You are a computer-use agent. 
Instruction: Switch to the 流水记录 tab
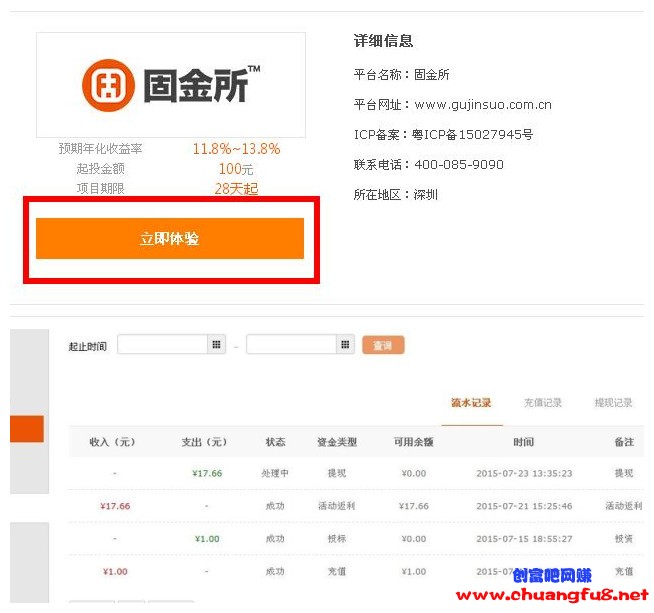point(471,403)
